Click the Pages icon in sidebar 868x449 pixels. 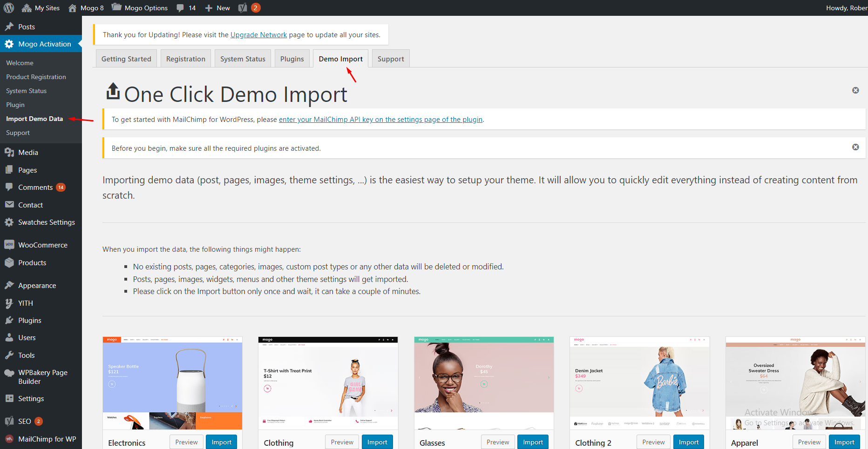coord(9,170)
